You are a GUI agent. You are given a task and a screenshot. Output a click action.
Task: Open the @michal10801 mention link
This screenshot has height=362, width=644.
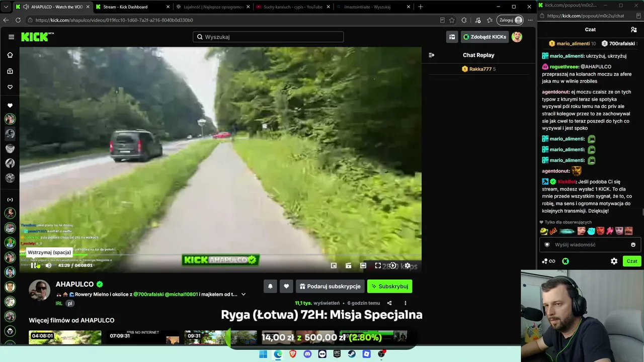(x=181, y=294)
